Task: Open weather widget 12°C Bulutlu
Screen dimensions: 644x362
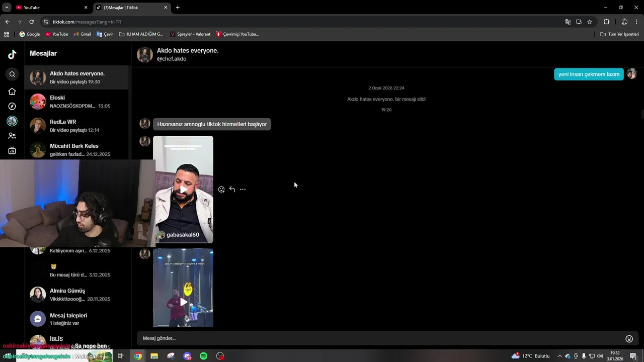Action: (x=531, y=356)
